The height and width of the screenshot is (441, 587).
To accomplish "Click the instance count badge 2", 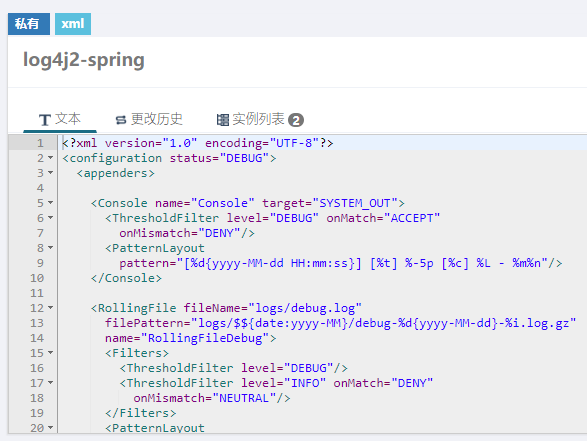I will click(296, 120).
